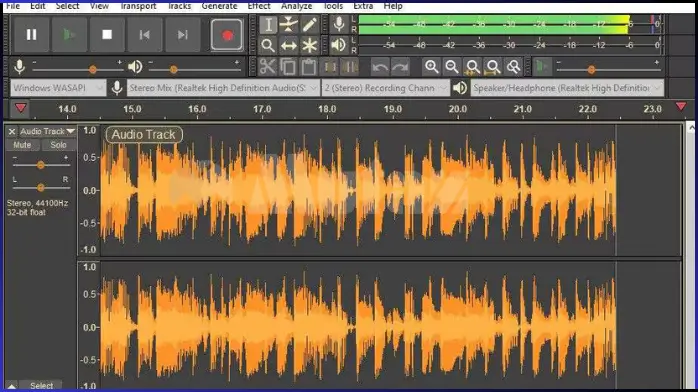Click the playback volume slider handle

coord(174,69)
